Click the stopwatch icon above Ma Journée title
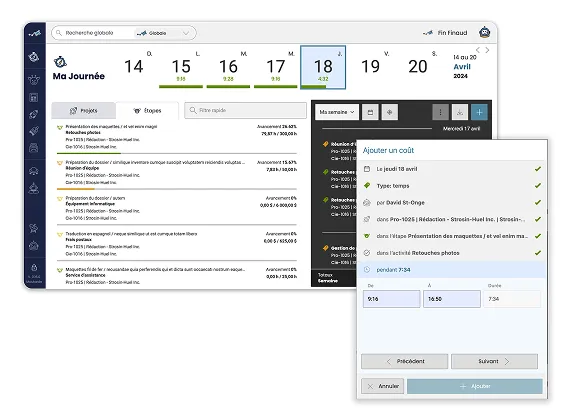The image size is (582, 418). point(60,62)
